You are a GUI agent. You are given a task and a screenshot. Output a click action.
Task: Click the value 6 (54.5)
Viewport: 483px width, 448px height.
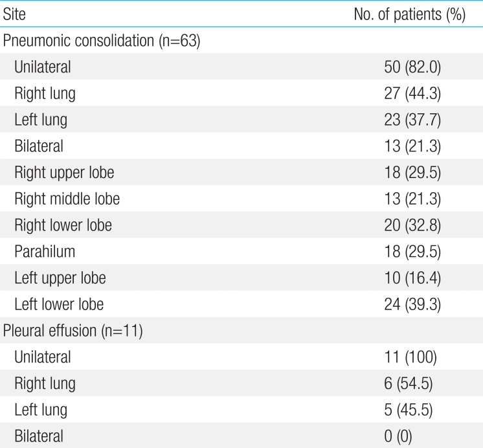pos(408,384)
